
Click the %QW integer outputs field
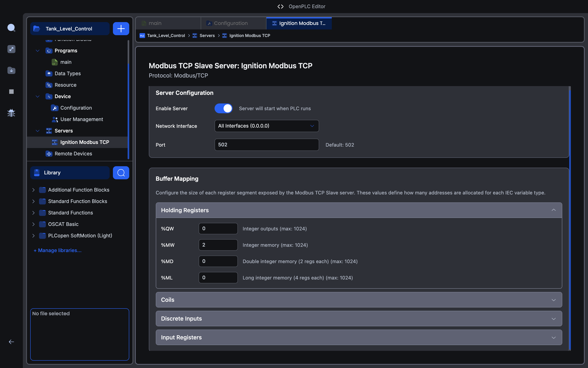[x=218, y=229]
